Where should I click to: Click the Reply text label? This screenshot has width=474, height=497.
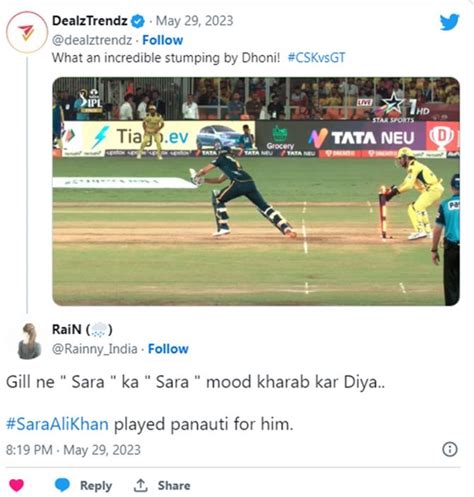pyautogui.click(x=96, y=486)
